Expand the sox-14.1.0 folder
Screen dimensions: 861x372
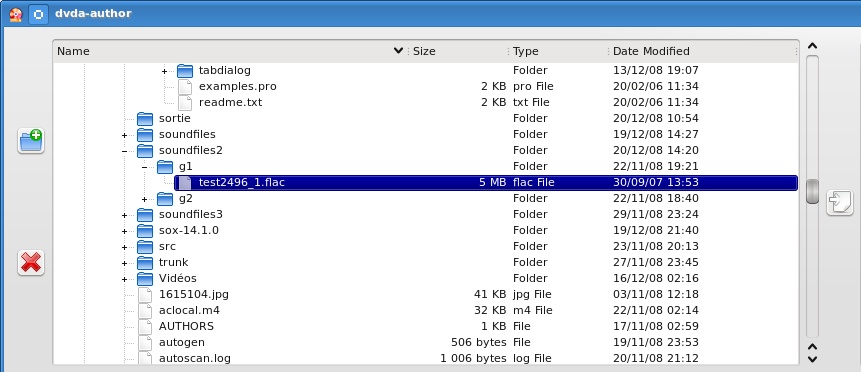click(x=125, y=231)
